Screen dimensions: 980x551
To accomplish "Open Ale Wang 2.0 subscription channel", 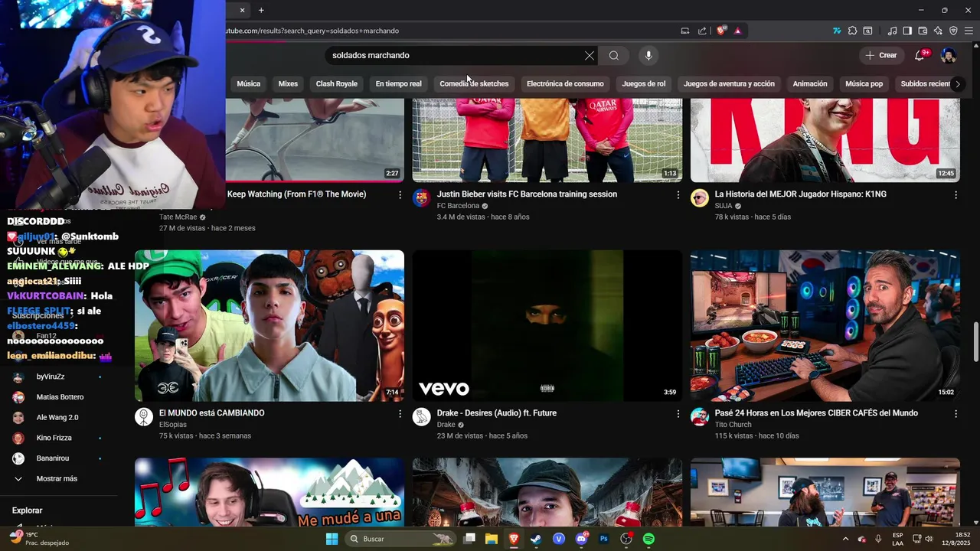I will pos(57,417).
